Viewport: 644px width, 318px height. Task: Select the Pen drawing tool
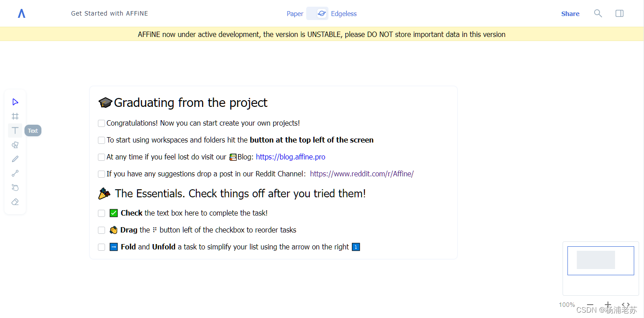[15, 159]
